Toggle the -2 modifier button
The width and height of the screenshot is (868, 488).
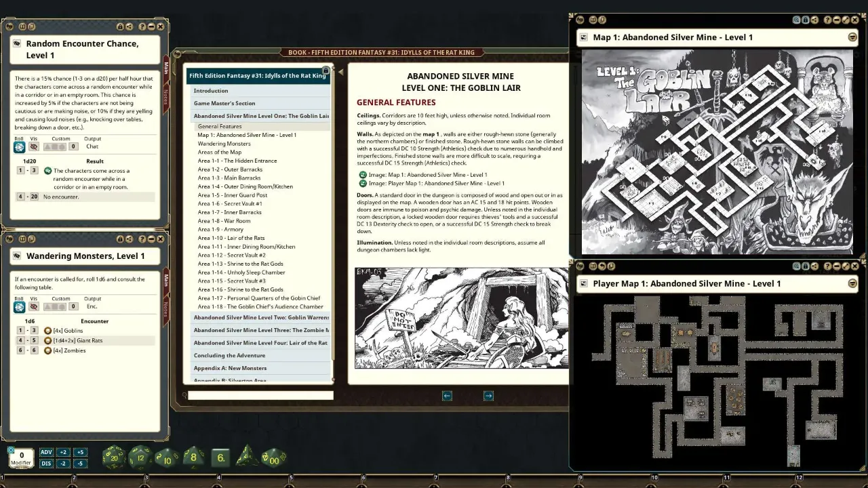coord(63,464)
